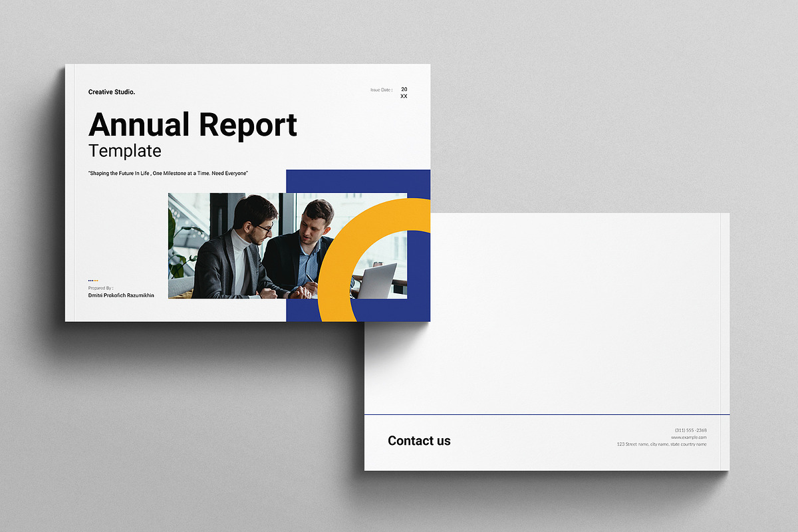
Task: Click the businessmen photo on the cover
Action: pyautogui.click(x=287, y=246)
